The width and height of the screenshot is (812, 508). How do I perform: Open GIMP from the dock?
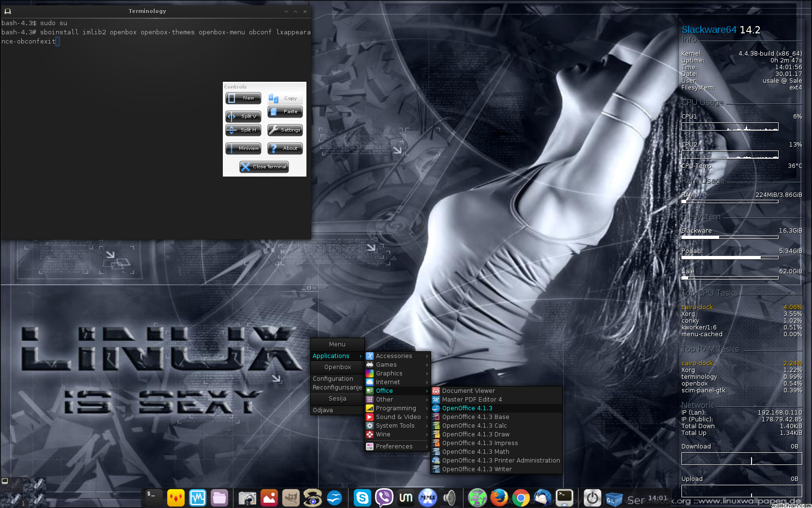pos(290,497)
